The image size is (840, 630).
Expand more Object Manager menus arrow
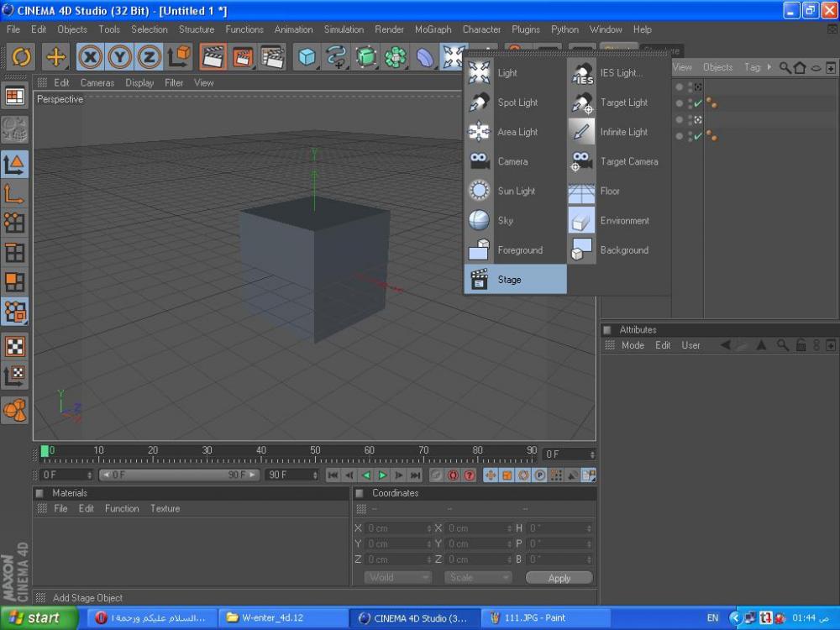[x=769, y=67]
